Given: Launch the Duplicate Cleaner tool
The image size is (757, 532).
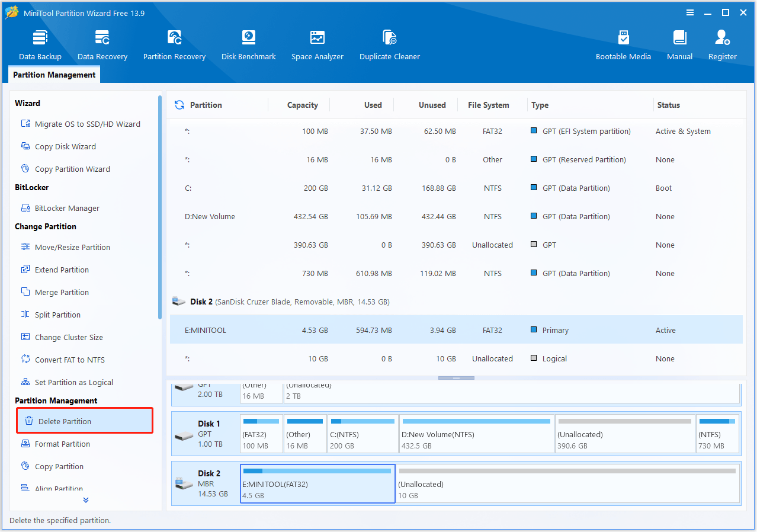Looking at the screenshot, I should [390, 45].
